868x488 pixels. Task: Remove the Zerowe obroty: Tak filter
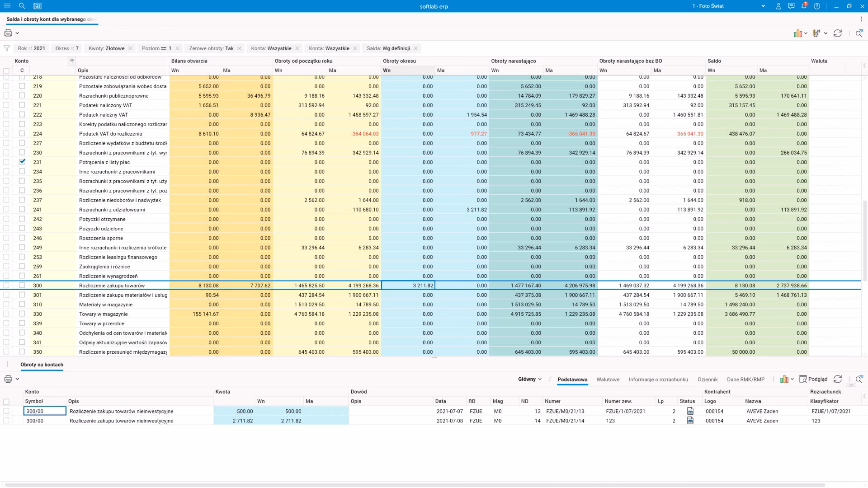pos(240,48)
